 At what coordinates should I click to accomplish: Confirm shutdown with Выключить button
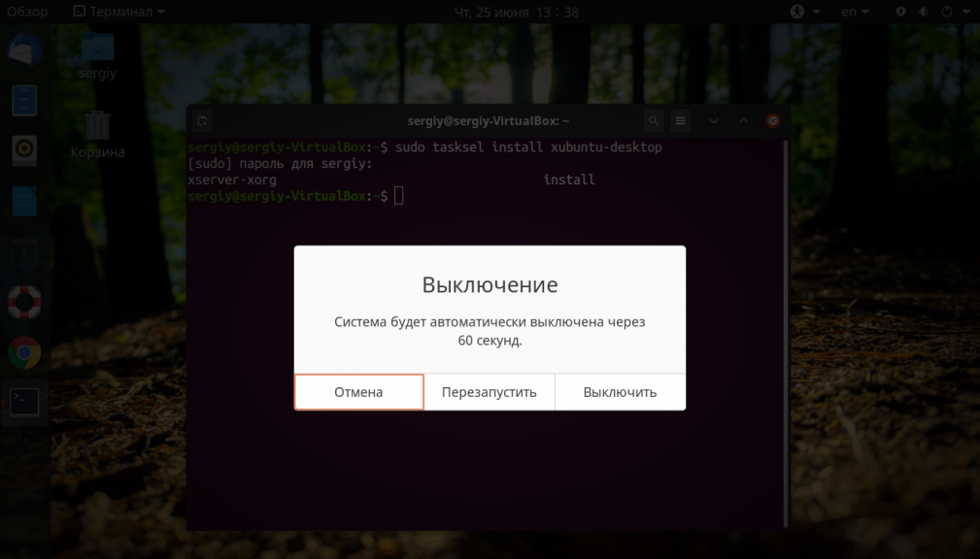pos(620,392)
